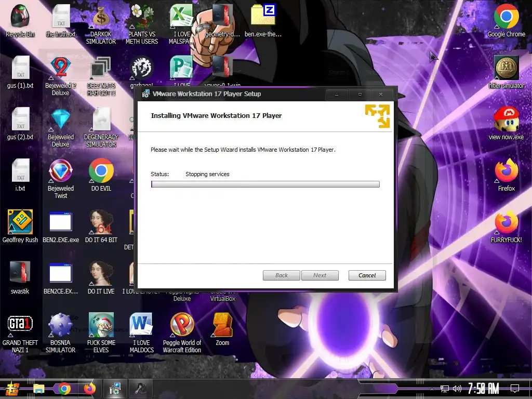Open the network status tray icon
The width and height of the screenshot is (532, 399).
[445, 389]
